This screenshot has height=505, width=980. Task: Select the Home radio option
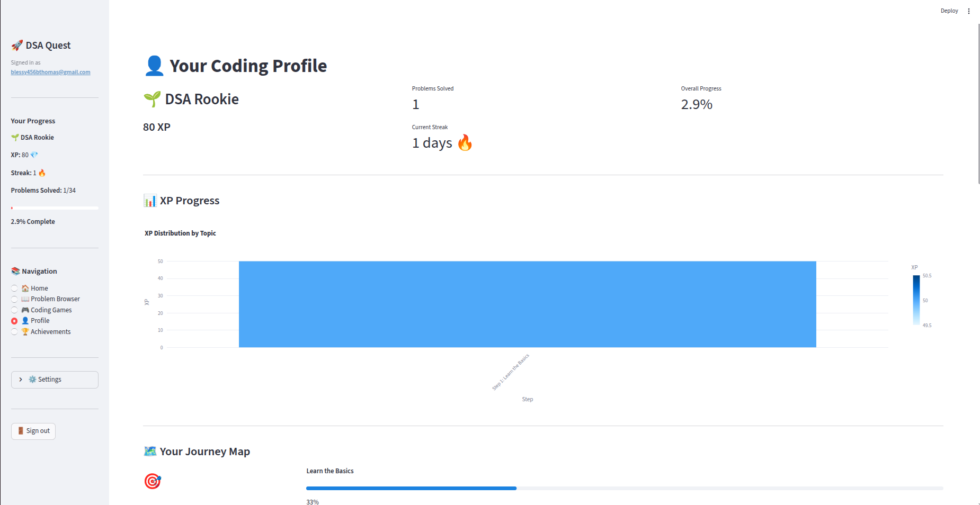click(14, 288)
